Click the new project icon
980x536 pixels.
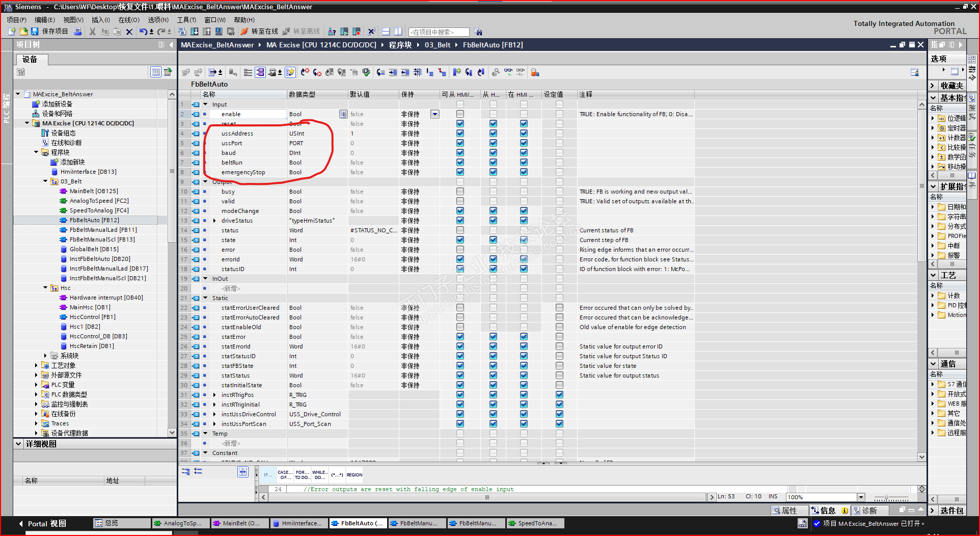coord(12,32)
